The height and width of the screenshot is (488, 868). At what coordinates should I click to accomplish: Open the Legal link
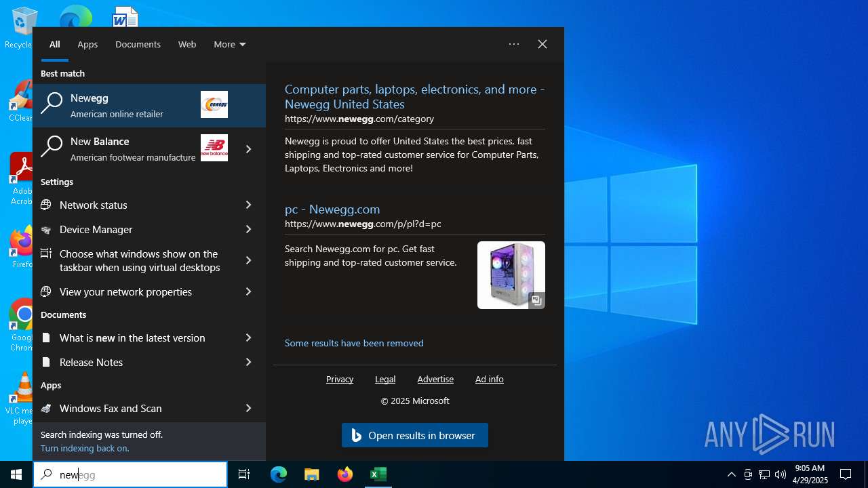pyautogui.click(x=385, y=379)
